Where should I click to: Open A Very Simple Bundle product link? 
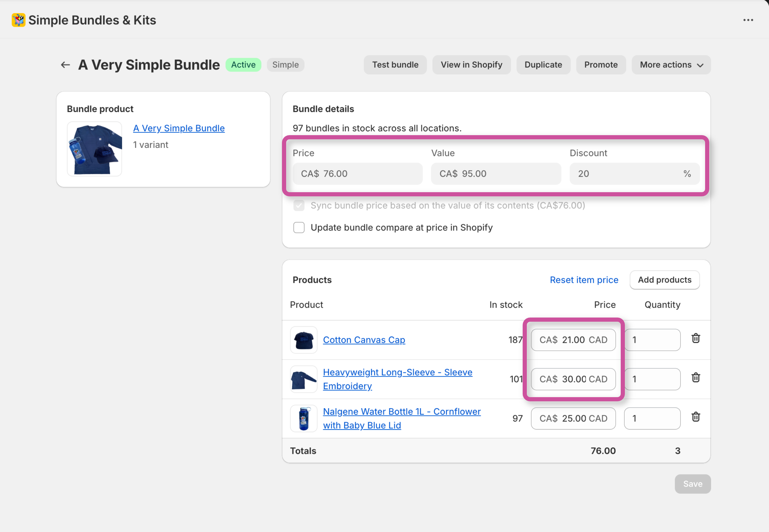click(179, 128)
